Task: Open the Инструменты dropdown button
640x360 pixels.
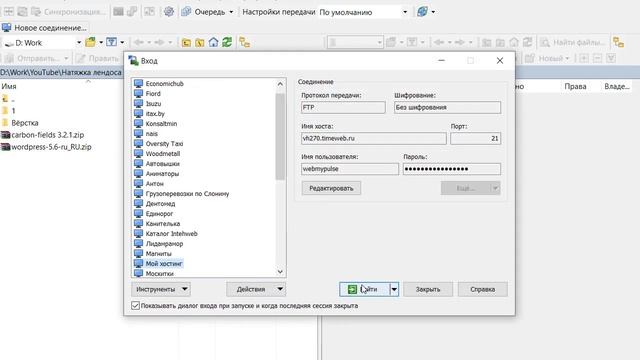Action: click(x=161, y=289)
